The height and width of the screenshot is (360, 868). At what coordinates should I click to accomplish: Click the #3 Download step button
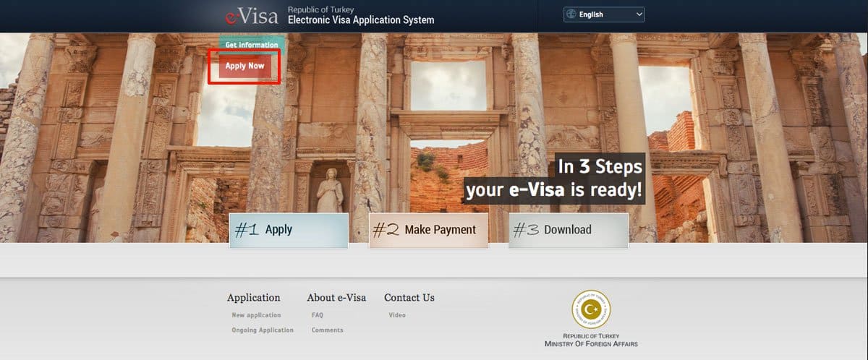point(568,230)
